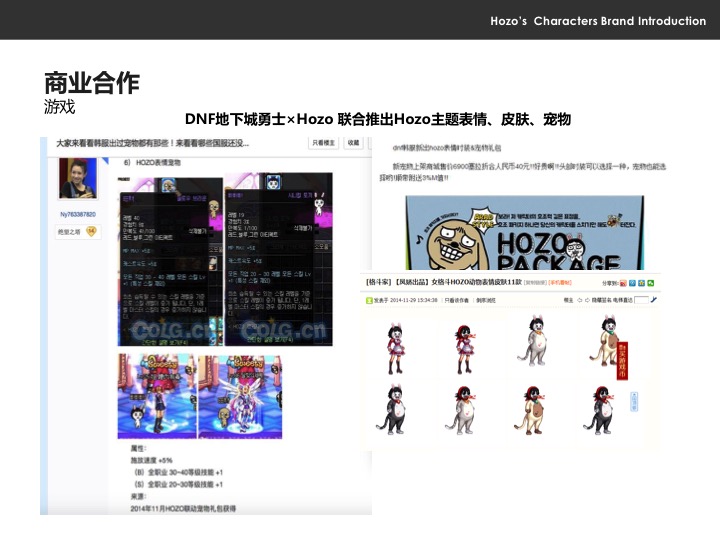
Task: Click the white cat pet icon in the right tooltip
Action: coord(273,182)
